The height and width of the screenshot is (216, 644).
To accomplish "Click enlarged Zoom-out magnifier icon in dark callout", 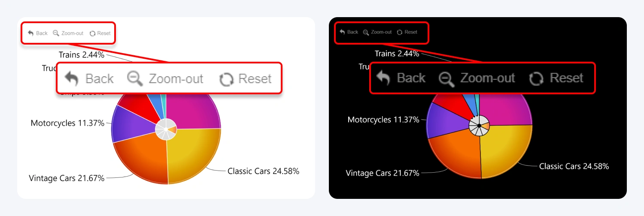I will (x=447, y=78).
